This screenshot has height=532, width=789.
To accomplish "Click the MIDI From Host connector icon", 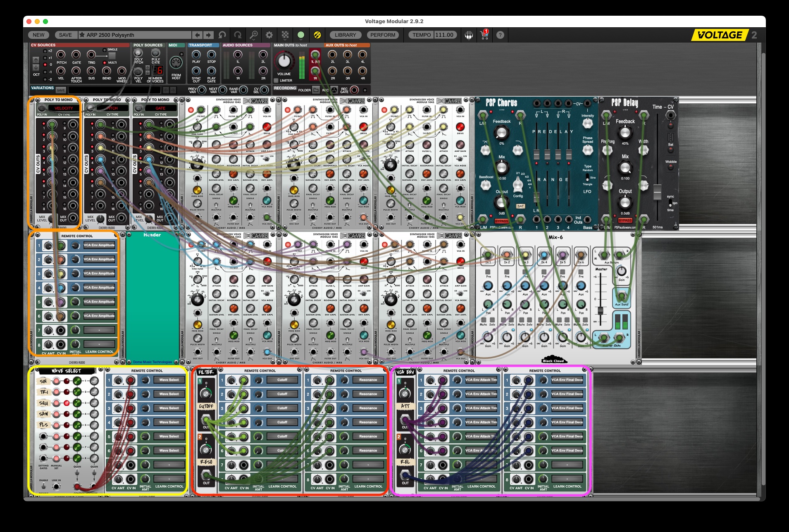I will [176, 63].
